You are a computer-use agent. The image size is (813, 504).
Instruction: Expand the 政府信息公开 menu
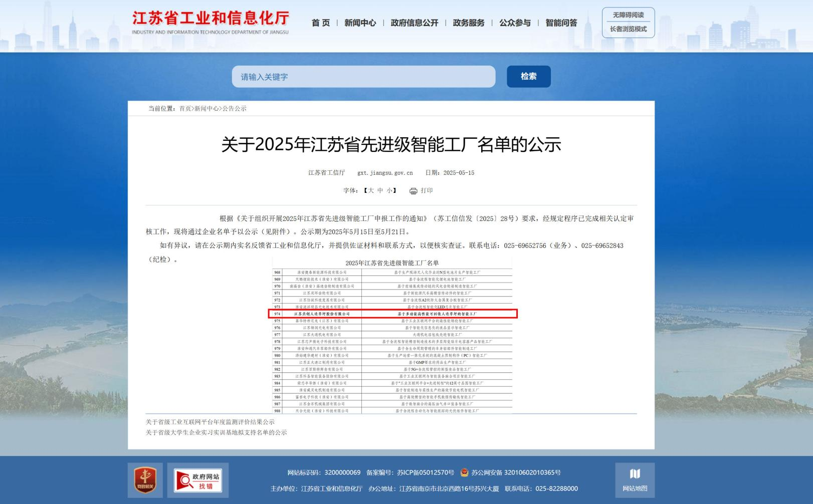click(414, 23)
